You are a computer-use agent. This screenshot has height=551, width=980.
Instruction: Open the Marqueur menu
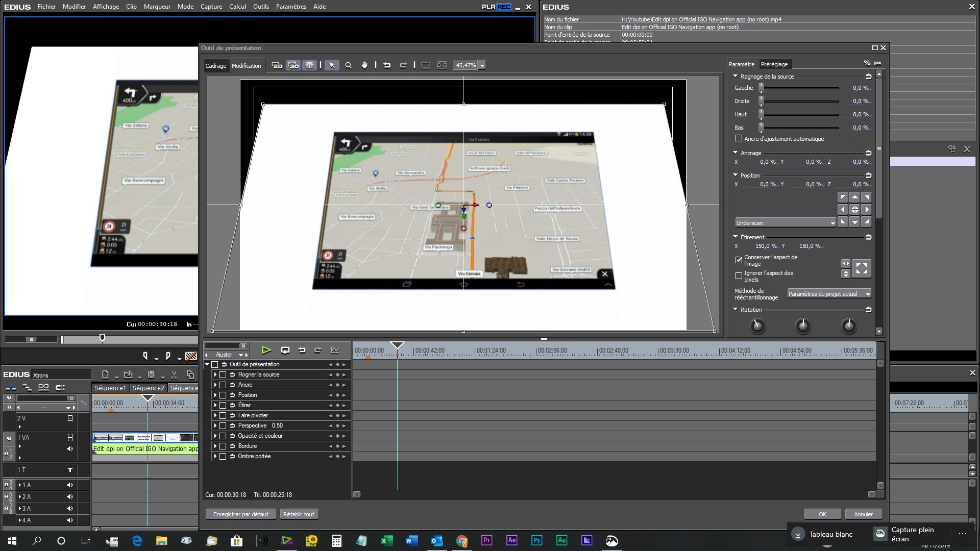[x=157, y=7]
